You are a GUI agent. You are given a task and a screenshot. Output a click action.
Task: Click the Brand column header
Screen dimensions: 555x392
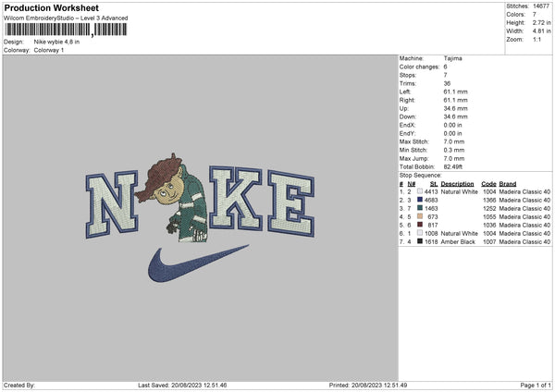pos(508,184)
